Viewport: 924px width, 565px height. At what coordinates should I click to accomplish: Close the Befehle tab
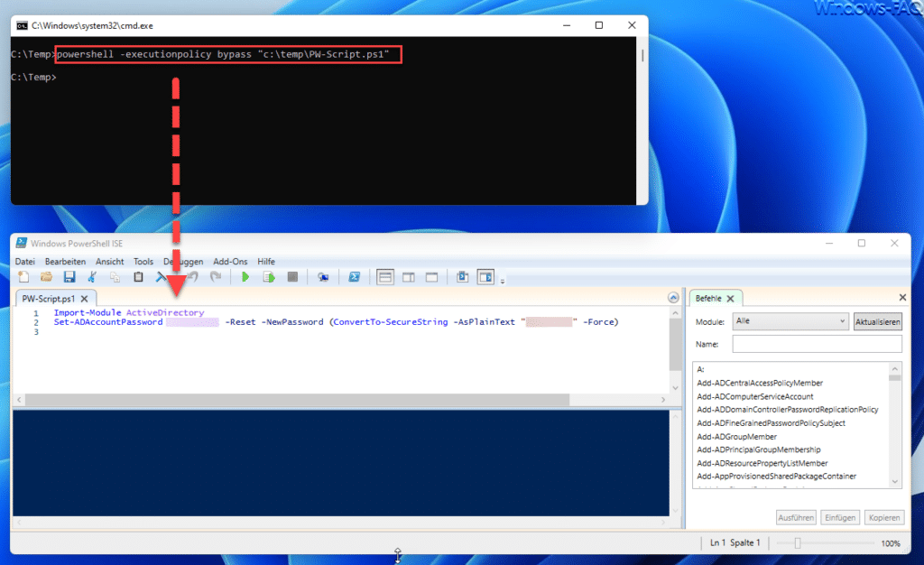point(731,299)
